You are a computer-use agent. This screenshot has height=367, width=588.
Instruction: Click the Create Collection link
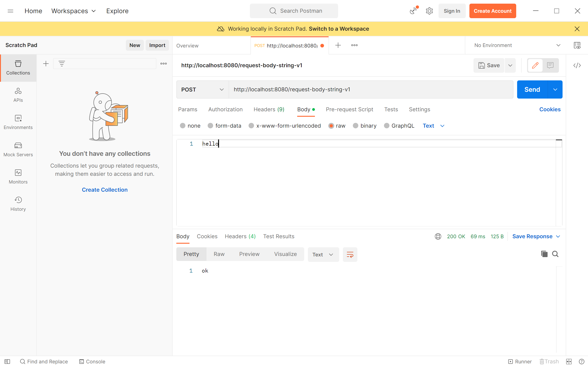(105, 190)
